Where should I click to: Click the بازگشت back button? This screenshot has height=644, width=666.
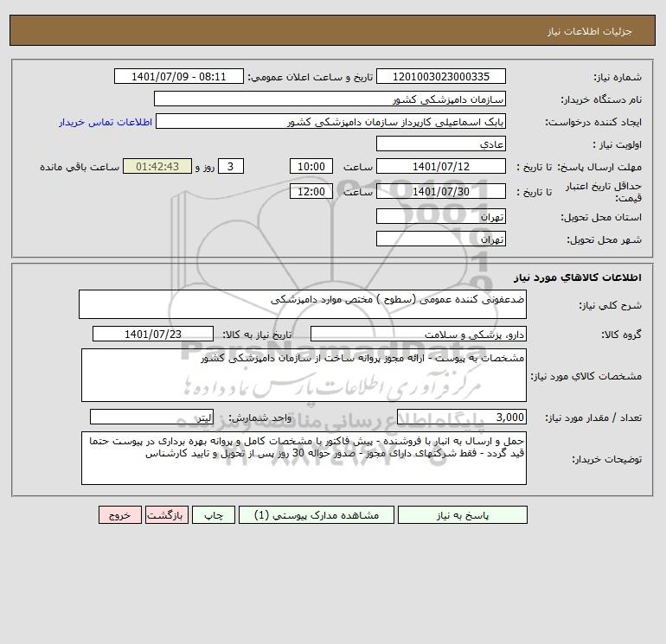pos(166,515)
